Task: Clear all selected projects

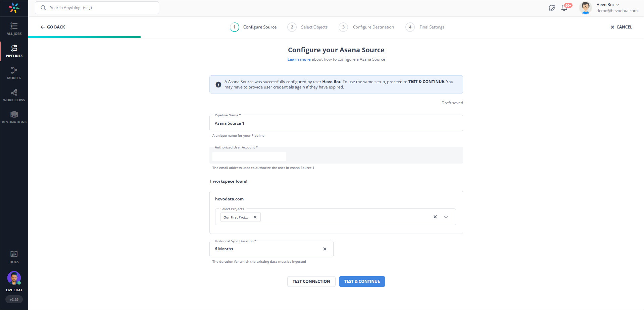Action: pos(435,217)
